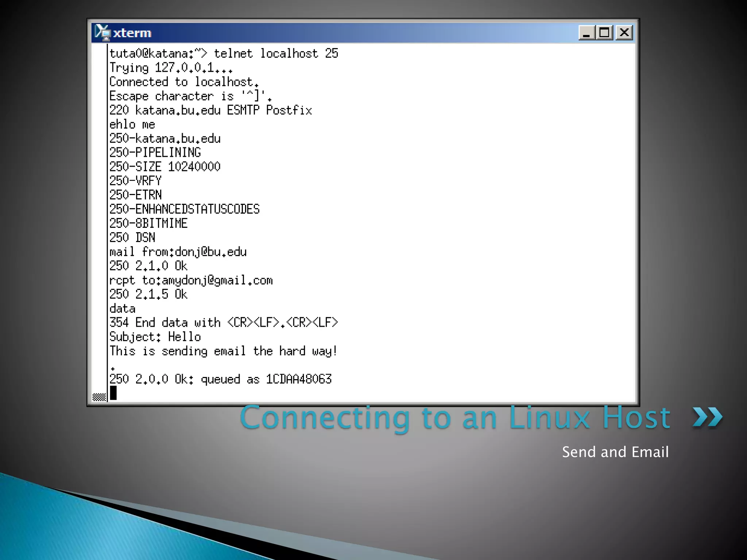Click the '250-8BITMIME' line
This screenshot has width=747, height=560.
tap(148, 223)
